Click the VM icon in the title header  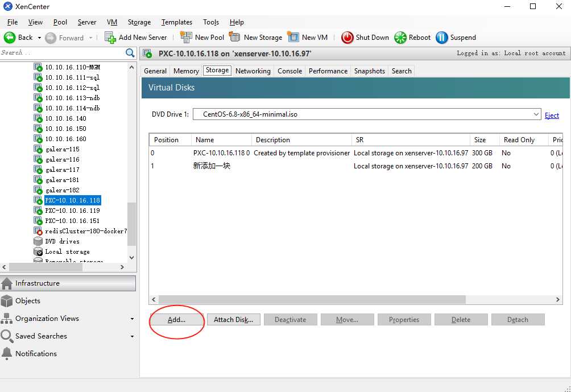click(147, 54)
